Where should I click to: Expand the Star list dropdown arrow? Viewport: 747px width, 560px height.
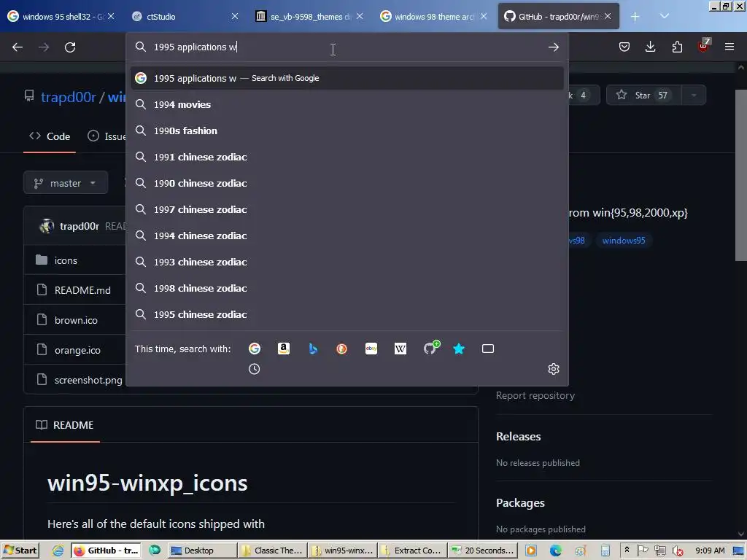click(x=694, y=96)
